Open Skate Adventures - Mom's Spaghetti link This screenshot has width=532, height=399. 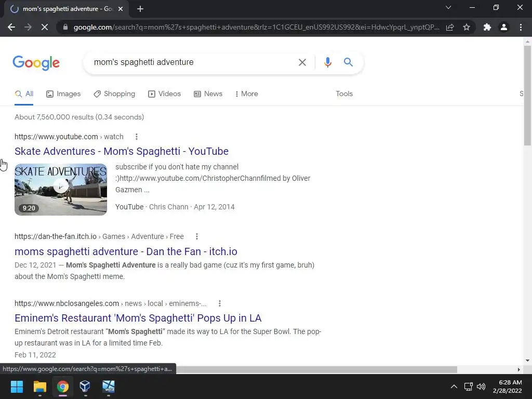(122, 151)
